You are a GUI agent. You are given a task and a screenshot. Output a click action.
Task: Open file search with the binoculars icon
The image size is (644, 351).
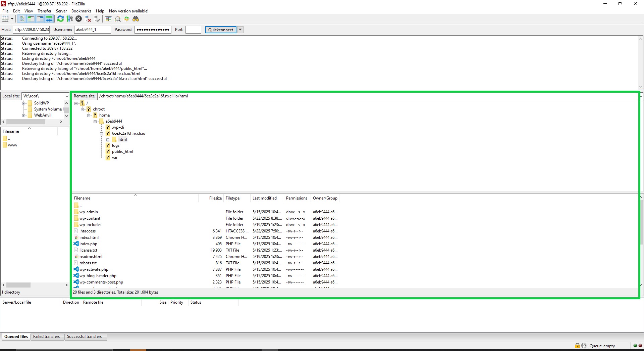tap(136, 19)
